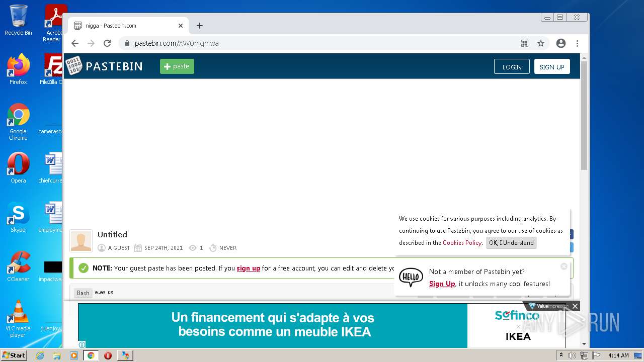Click the browser forward arrow
The height and width of the screenshot is (362, 644).
tap(91, 43)
